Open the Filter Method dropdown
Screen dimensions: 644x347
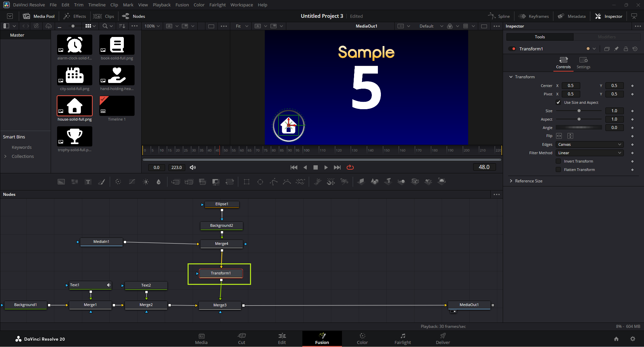590,153
